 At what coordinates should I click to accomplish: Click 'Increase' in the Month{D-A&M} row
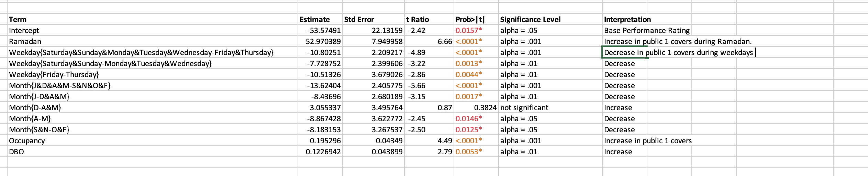point(618,107)
